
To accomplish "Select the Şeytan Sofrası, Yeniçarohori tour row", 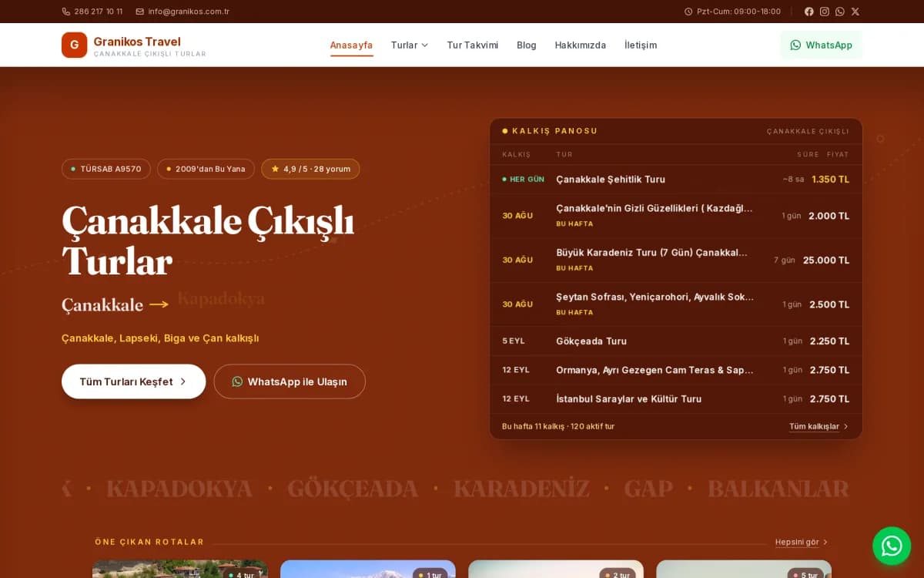I will pos(676,304).
